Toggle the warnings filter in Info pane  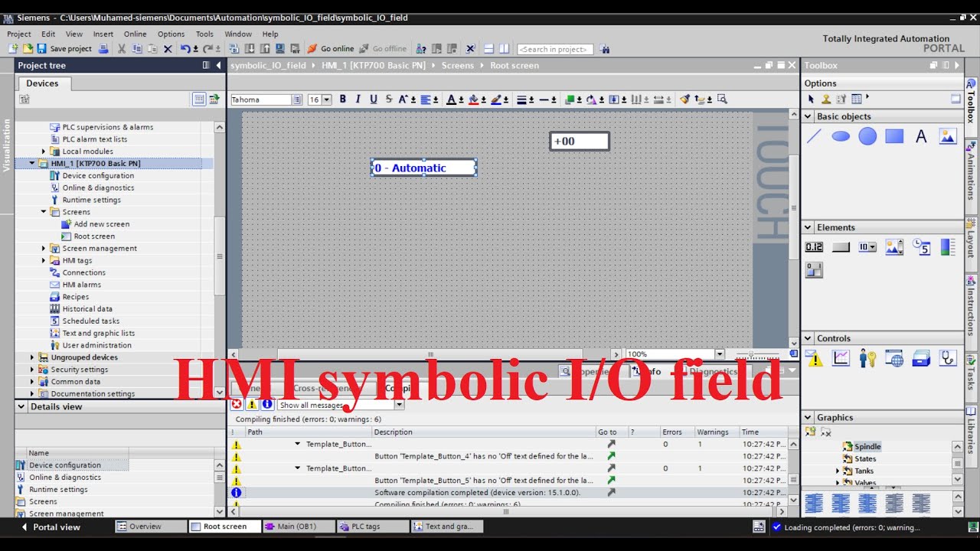click(x=252, y=404)
